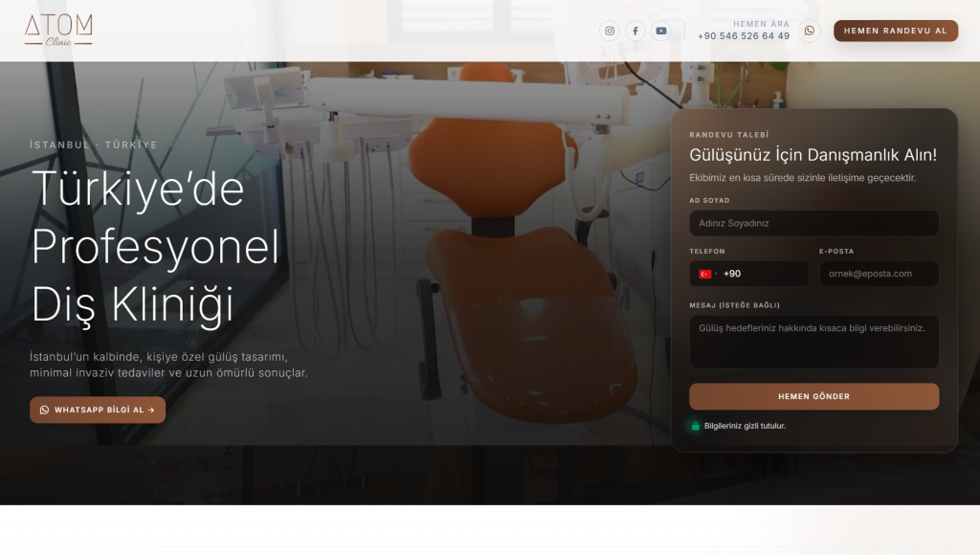Tap the round WhatsApp icon in the header
Screen dimensions: 980x555
810,31
